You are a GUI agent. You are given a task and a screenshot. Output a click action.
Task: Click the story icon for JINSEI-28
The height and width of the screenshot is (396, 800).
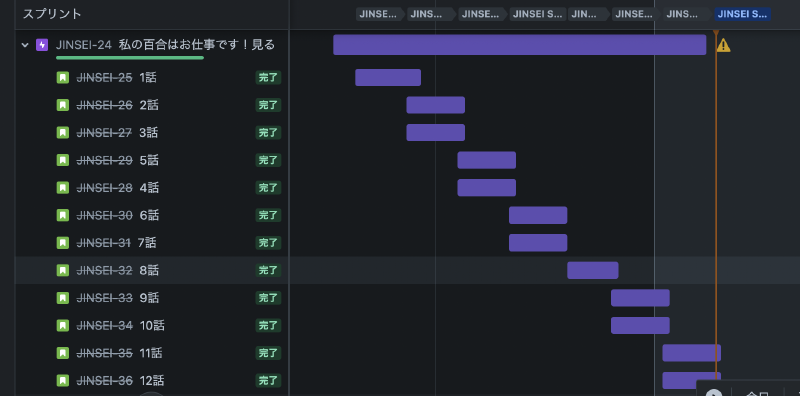[x=63, y=188]
